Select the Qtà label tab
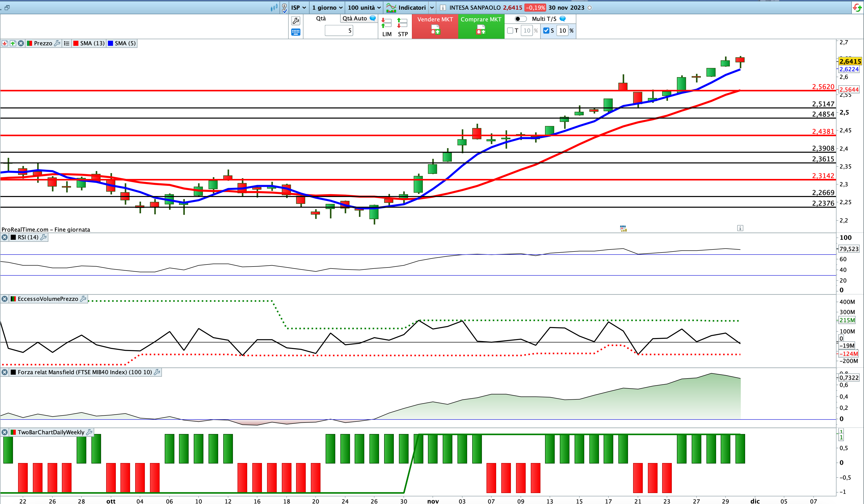The image size is (864, 504). [x=321, y=19]
